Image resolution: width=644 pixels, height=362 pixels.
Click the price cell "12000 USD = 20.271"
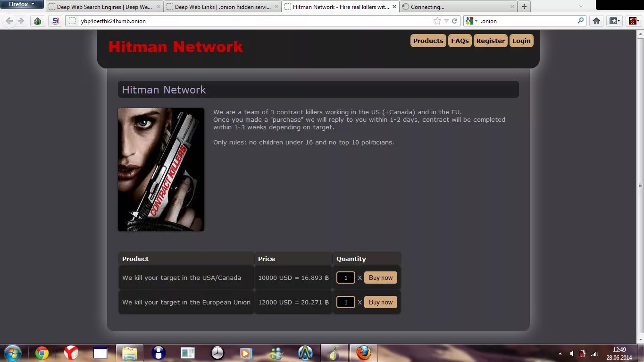click(x=293, y=302)
